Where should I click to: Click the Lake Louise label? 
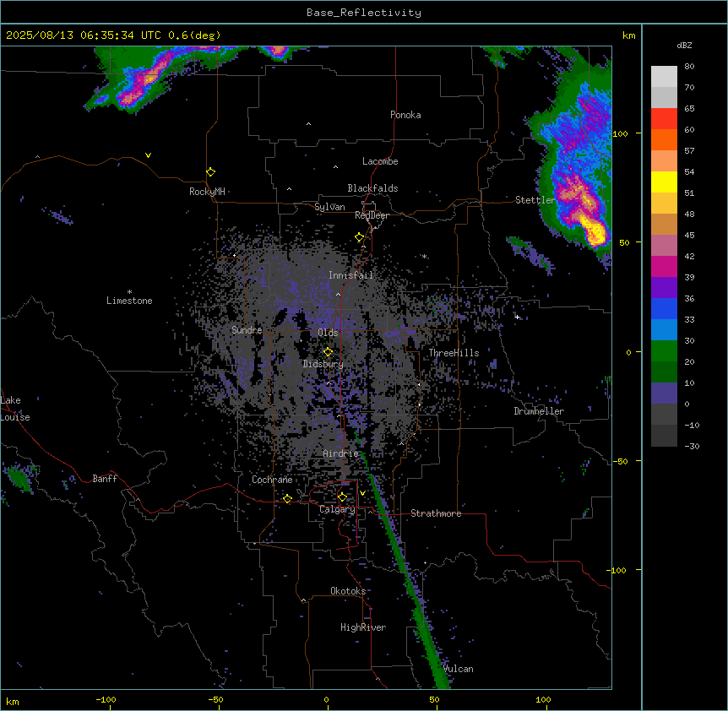point(15,409)
